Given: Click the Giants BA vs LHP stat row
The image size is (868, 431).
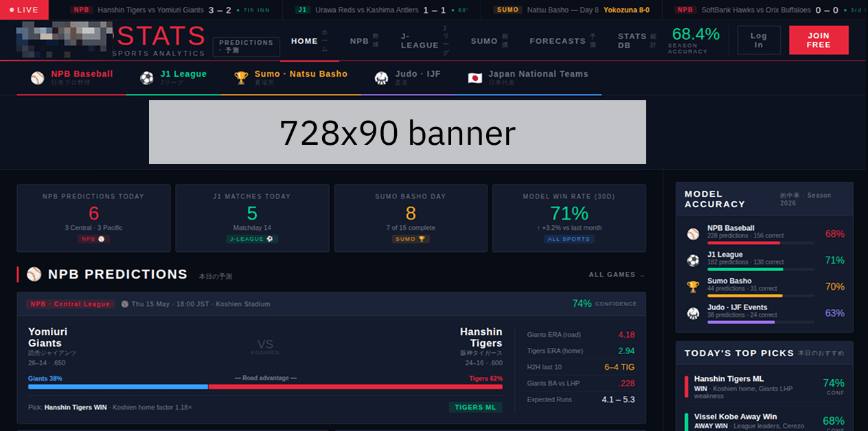Looking at the screenshot, I should [x=581, y=383].
